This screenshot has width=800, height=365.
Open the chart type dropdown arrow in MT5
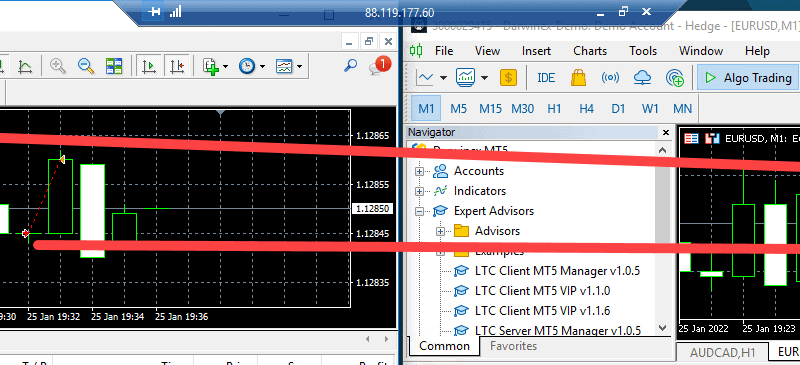[x=443, y=78]
